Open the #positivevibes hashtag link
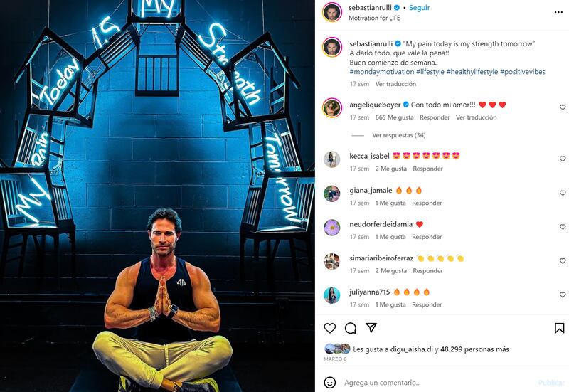 tap(523, 72)
